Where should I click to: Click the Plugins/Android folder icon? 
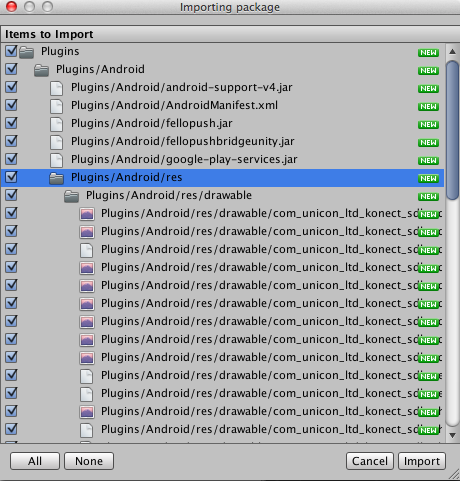tap(41, 70)
